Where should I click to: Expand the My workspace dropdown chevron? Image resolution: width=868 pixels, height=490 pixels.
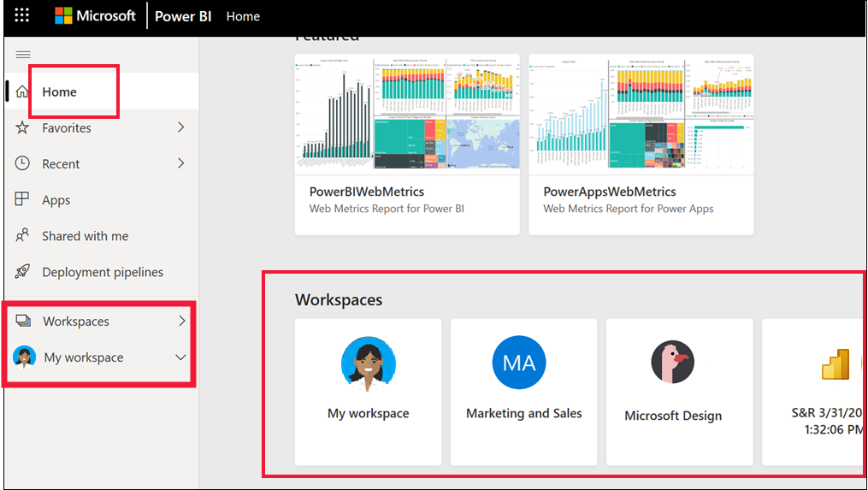click(180, 357)
